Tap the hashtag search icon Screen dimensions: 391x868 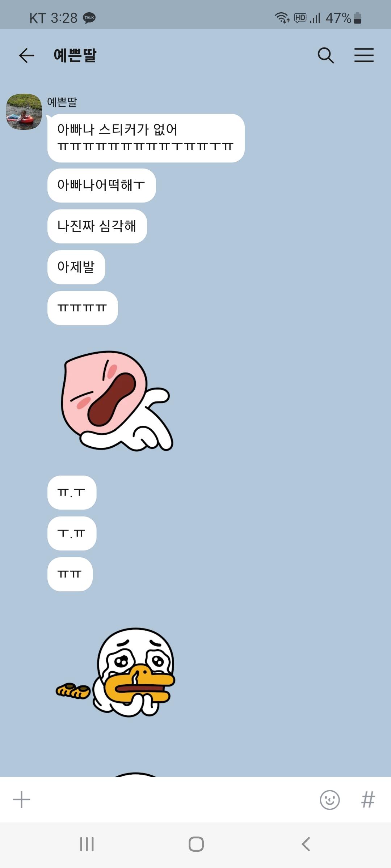point(368,800)
